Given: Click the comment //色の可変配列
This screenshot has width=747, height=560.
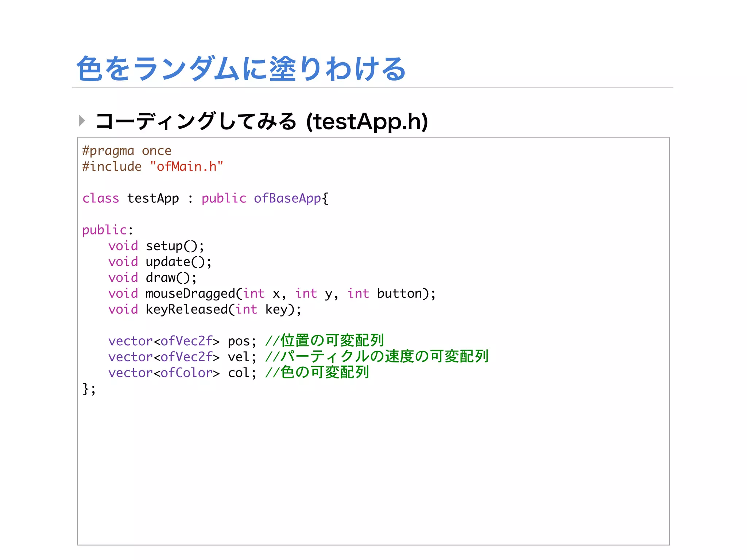Looking at the screenshot, I should (x=317, y=372).
